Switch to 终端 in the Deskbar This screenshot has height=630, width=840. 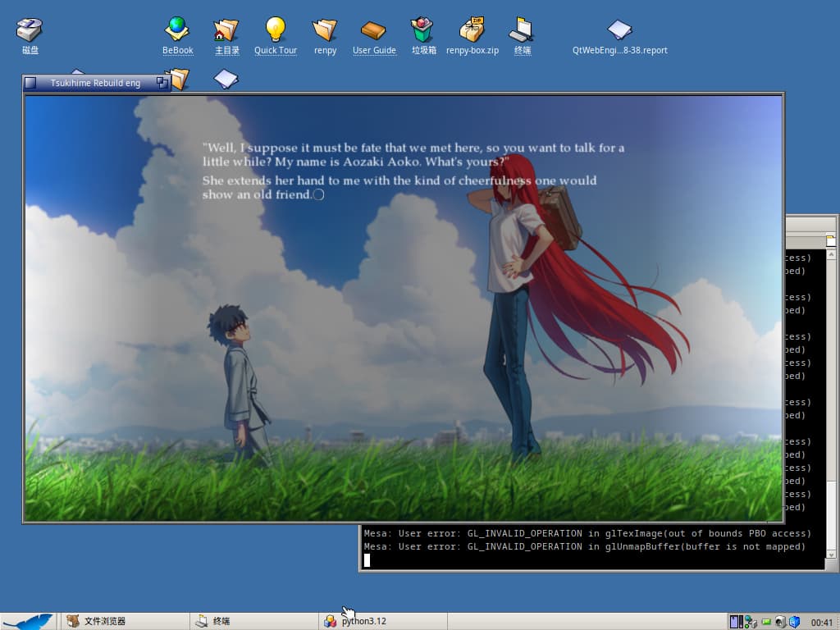pyautogui.click(x=254, y=622)
